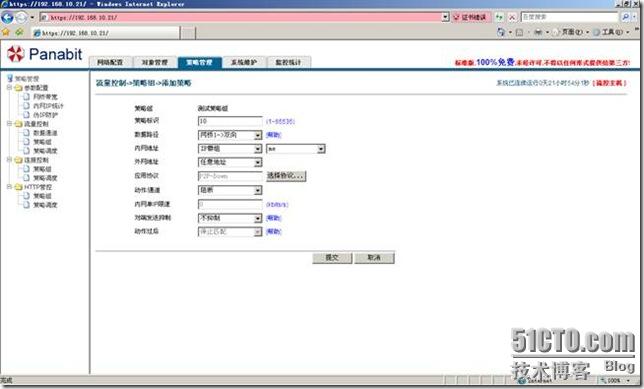Click the 100% zoom control in status bar
Image resolution: width=644 pixels, height=389 pixels.
616,381
